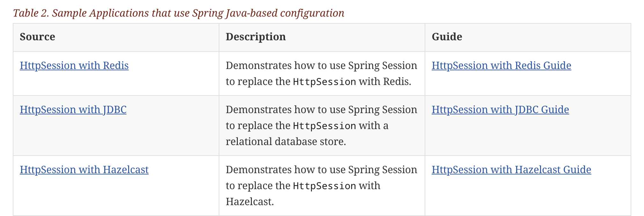Click the 'relational database store.' text line

[x=286, y=142]
